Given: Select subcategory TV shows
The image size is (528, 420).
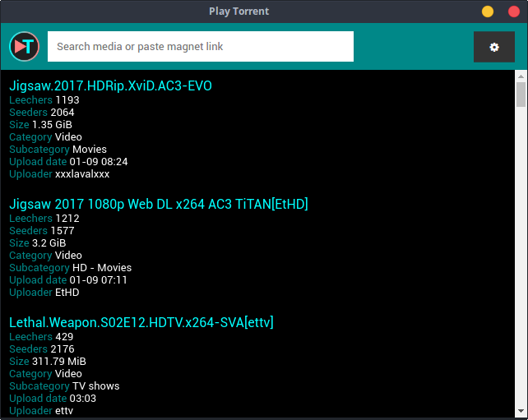Looking at the screenshot, I should (x=96, y=386).
